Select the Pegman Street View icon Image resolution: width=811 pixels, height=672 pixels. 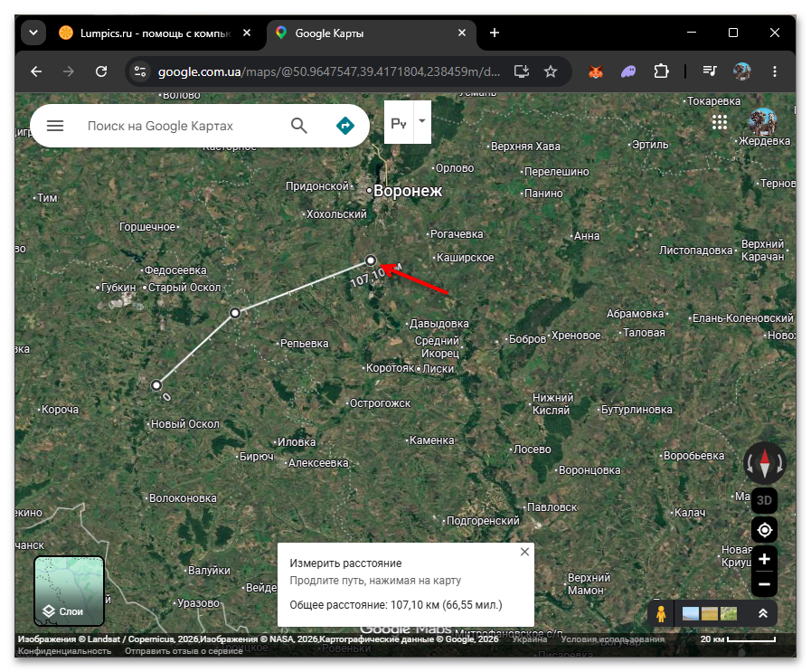click(x=661, y=613)
